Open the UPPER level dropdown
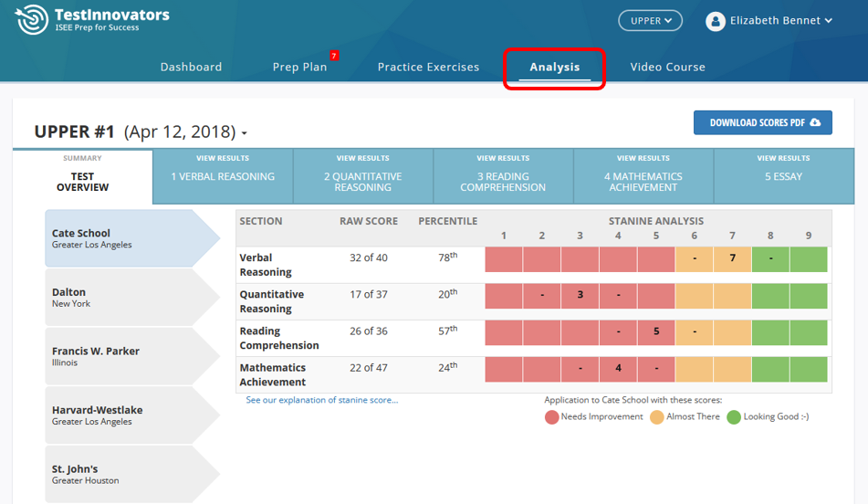868x504 pixels. (x=650, y=20)
